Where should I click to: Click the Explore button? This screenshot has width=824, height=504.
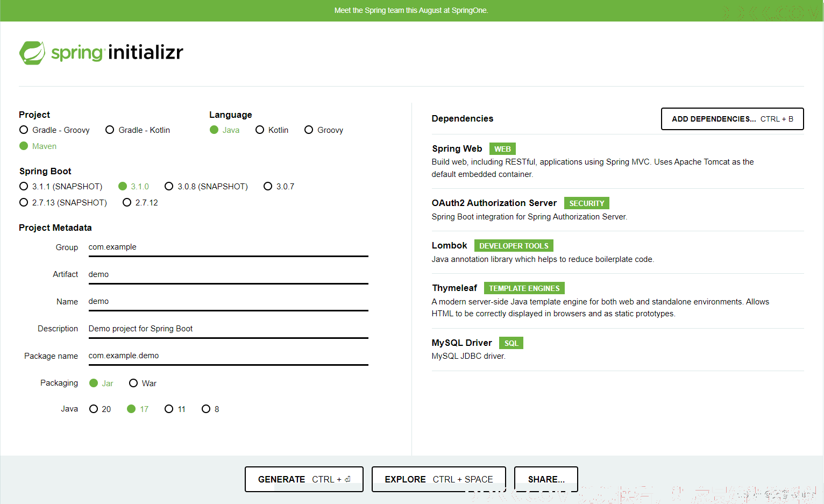tap(439, 479)
